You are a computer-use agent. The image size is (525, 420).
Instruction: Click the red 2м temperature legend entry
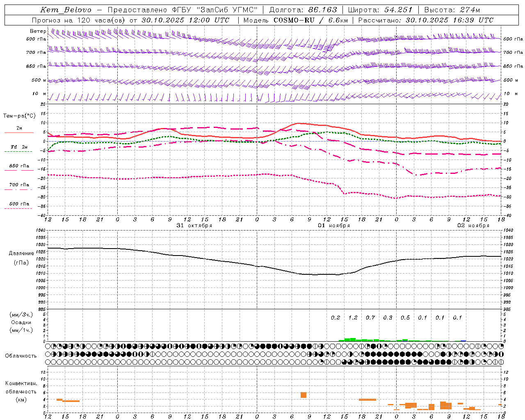point(19,129)
